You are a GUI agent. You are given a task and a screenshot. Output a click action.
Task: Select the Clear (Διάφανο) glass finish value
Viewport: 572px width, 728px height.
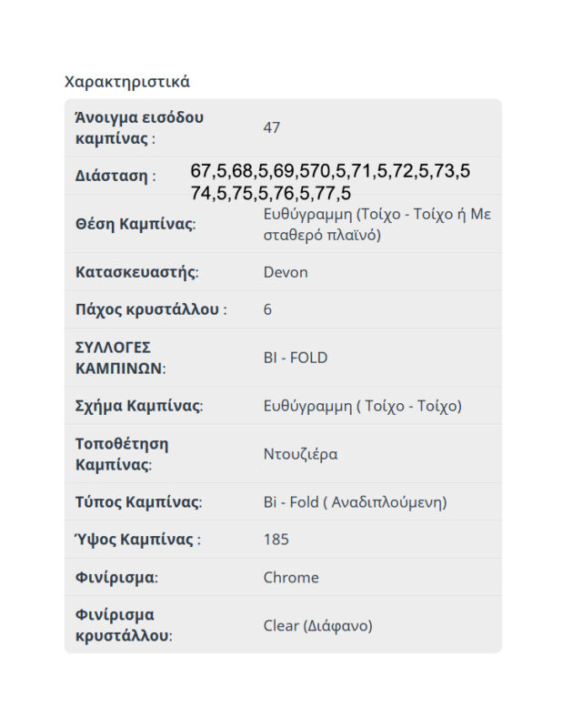click(x=318, y=626)
